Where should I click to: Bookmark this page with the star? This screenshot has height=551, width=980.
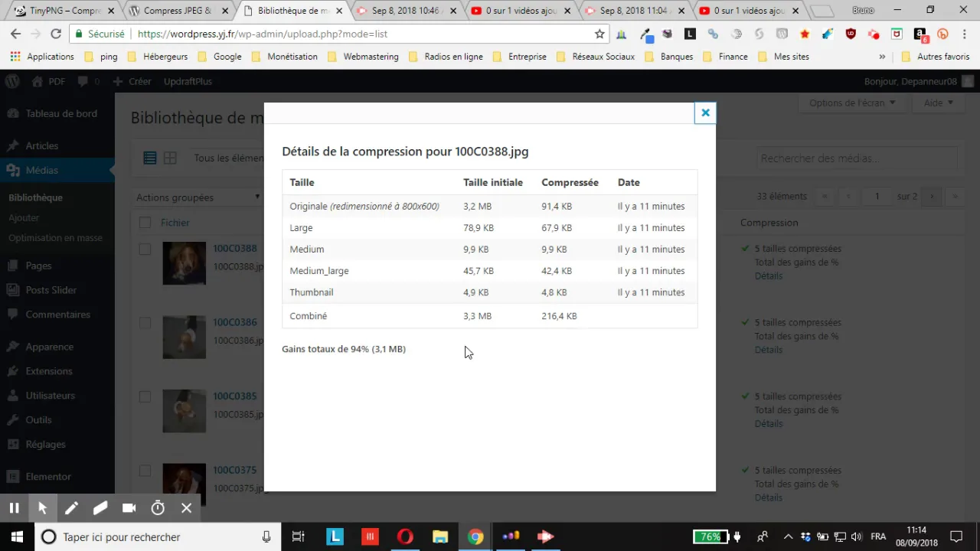point(599,34)
